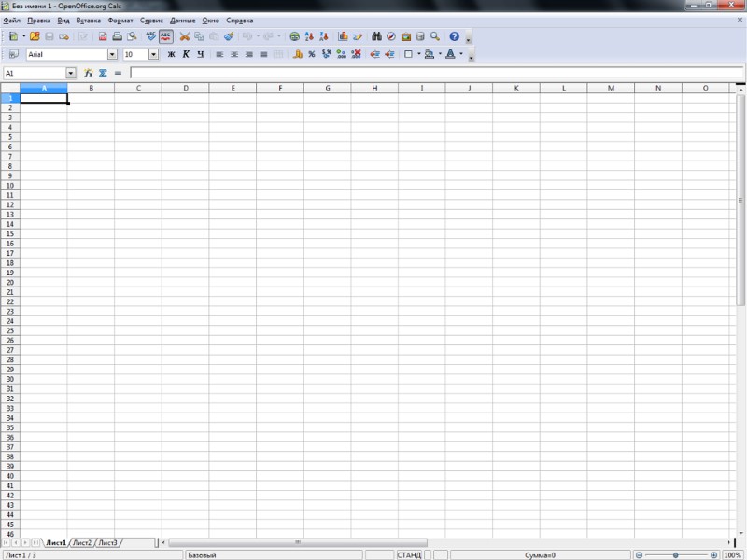Viewport: 747px width, 560px height.
Task: Show Draw functions via the pencil icon
Action: pos(358,36)
